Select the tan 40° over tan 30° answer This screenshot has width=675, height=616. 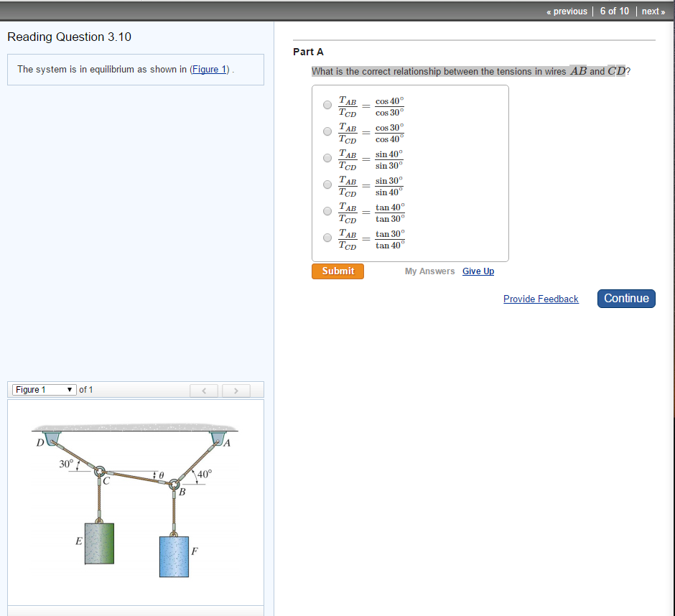[x=327, y=211]
